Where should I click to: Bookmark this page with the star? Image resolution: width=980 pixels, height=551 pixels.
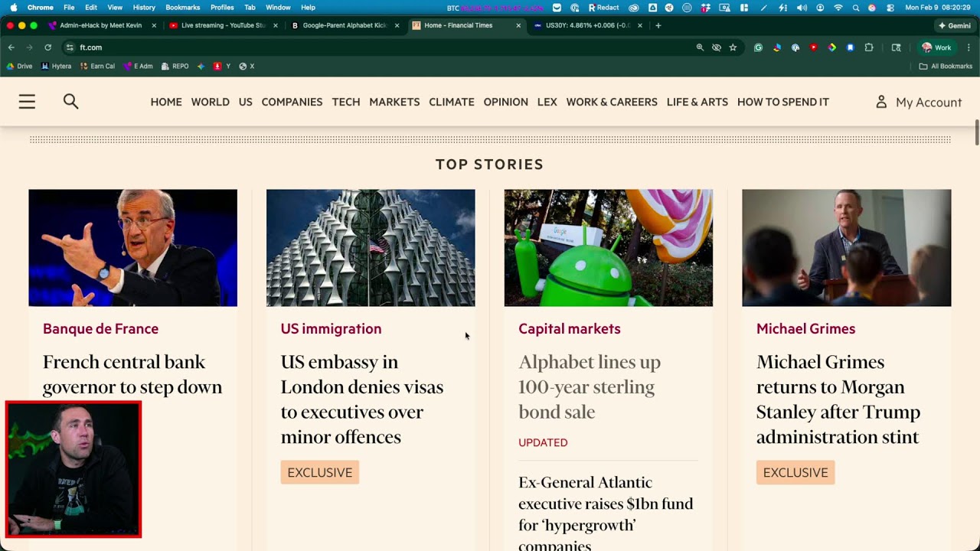pyautogui.click(x=733, y=47)
